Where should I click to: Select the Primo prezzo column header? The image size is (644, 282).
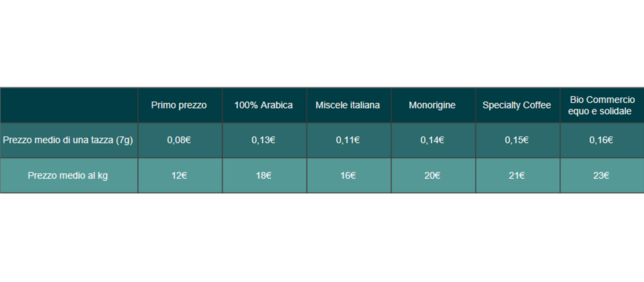pos(180,105)
